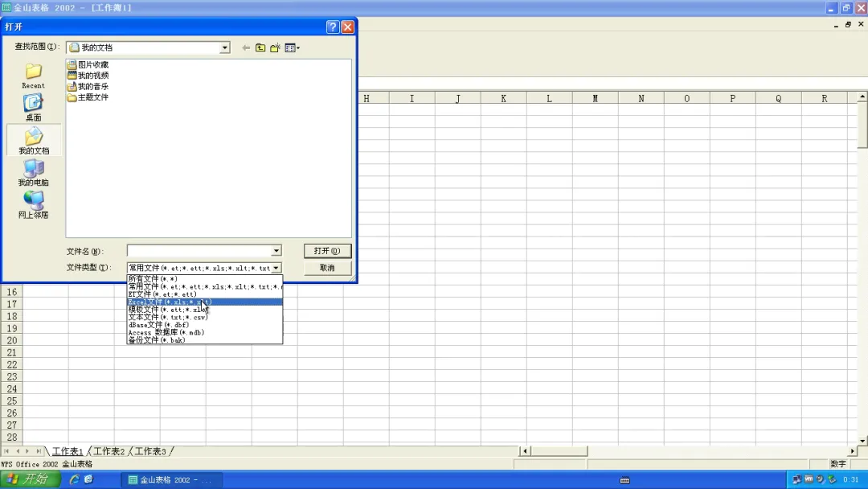Screen dimensions: 868x489
Task: Select row 20 header
Action: pyautogui.click(x=11, y=340)
